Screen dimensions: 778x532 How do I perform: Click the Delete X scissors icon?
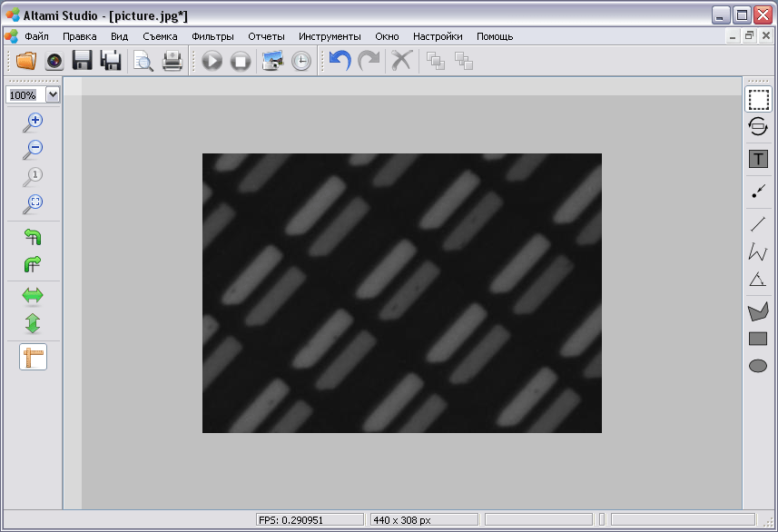401,61
